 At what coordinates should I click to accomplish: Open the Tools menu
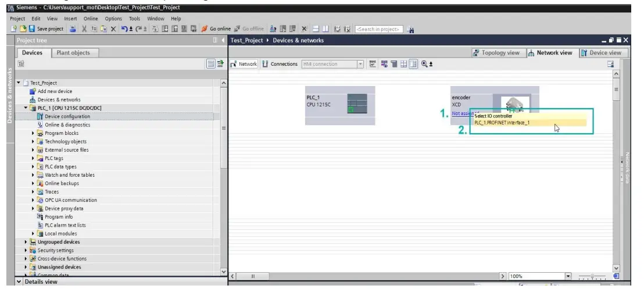(134, 19)
